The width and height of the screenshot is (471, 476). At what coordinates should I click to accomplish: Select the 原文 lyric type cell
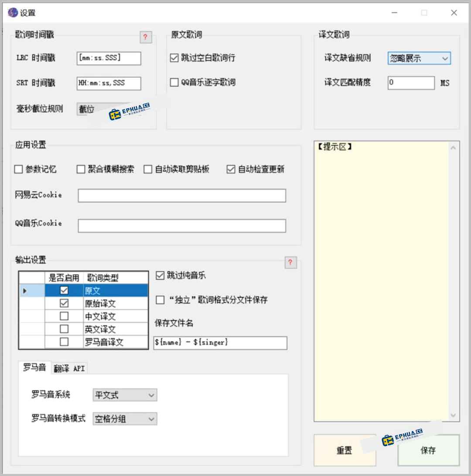tap(116, 291)
